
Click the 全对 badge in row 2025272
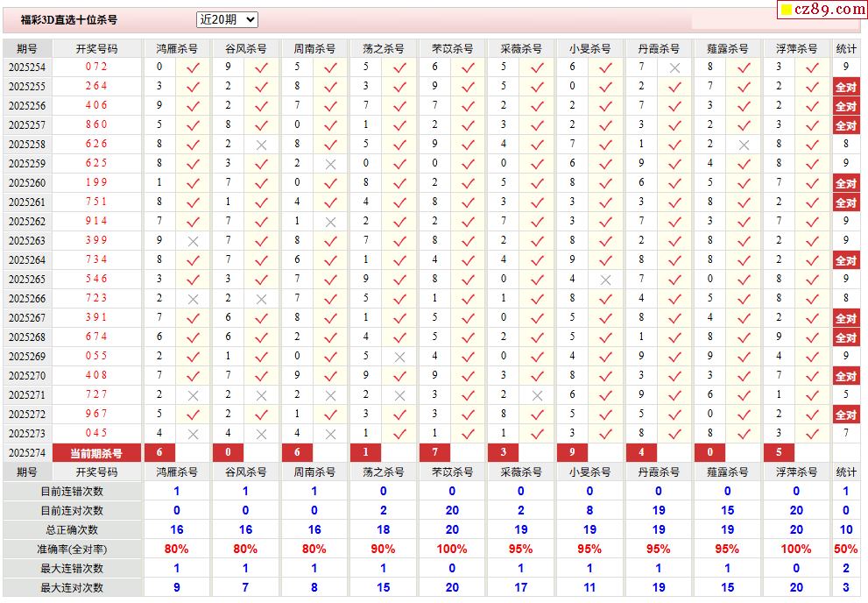click(x=845, y=415)
